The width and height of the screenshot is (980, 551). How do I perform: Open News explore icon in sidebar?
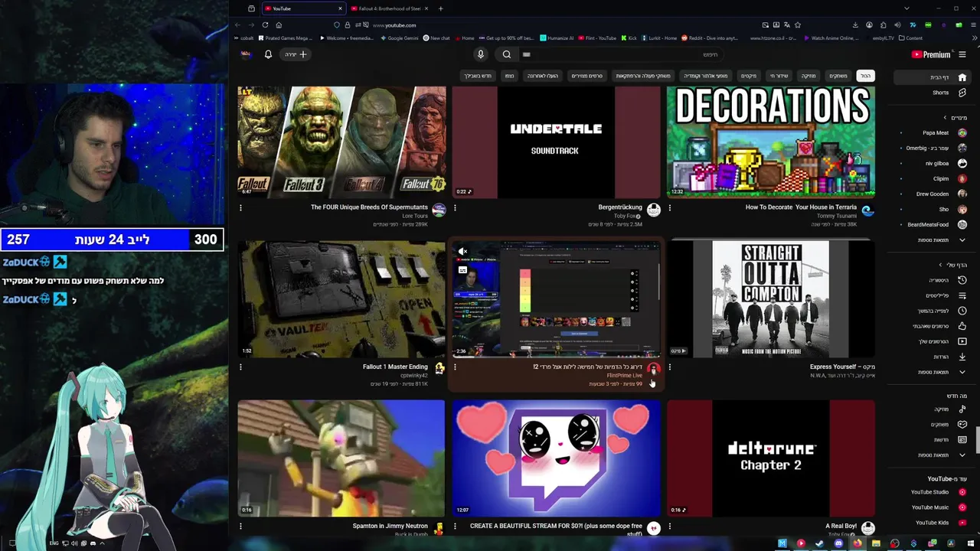[x=962, y=439]
